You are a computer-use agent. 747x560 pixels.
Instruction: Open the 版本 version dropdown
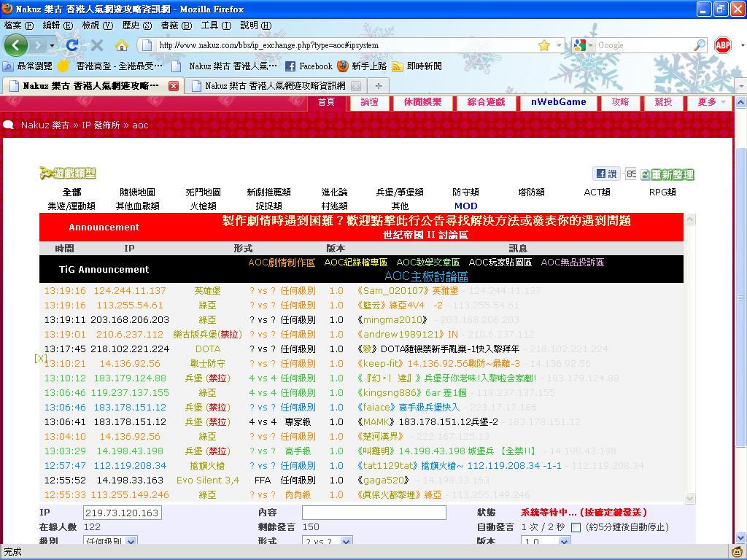pos(546,542)
